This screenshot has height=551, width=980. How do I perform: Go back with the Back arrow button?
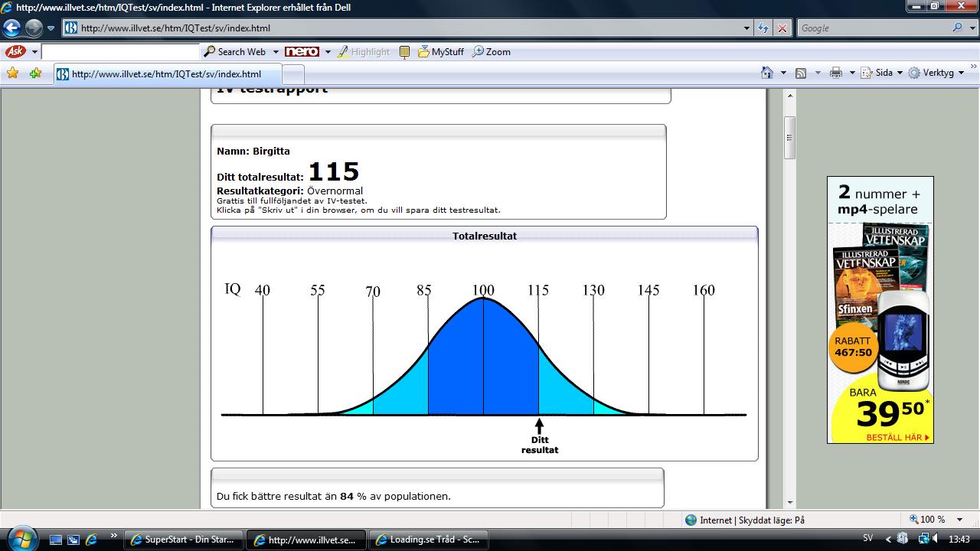[x=11, y=28]
